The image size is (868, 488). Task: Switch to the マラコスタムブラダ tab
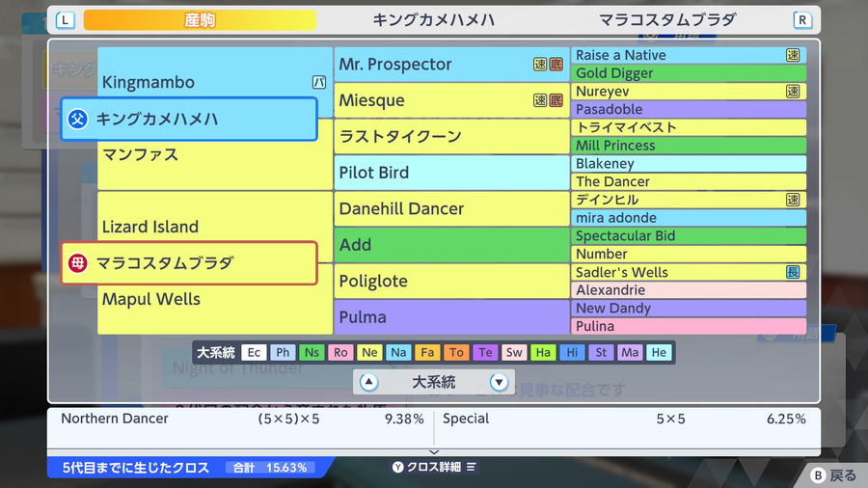tap(667, 20)
